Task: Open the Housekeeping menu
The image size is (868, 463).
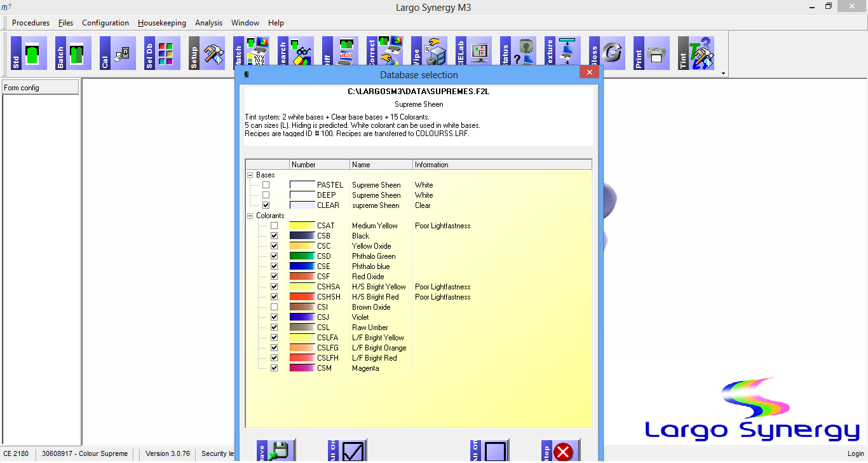Action: click(x=162, y=23)
